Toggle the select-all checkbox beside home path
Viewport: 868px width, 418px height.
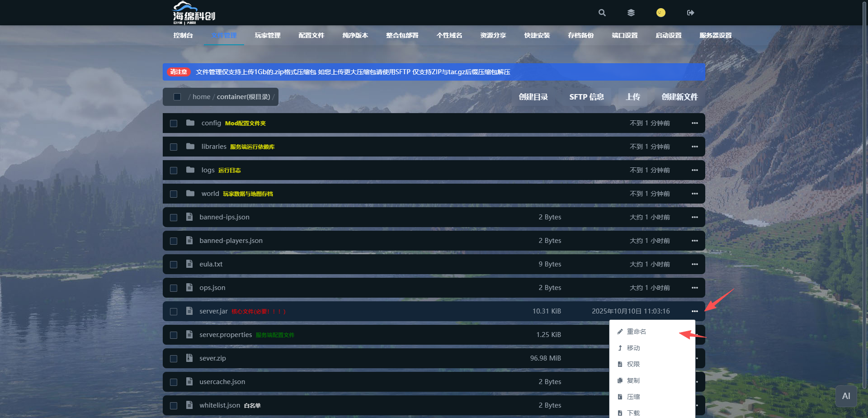[177, 97]
